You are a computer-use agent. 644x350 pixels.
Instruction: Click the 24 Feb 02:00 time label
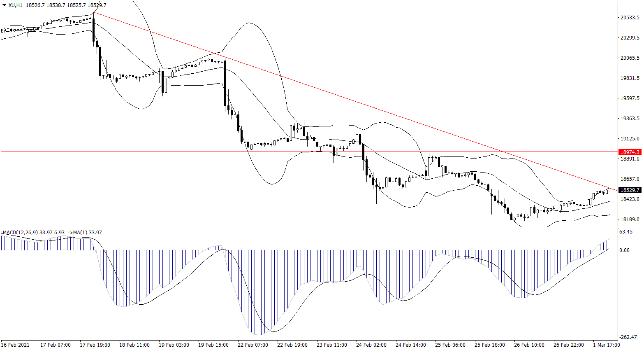(x=371, y=345)
